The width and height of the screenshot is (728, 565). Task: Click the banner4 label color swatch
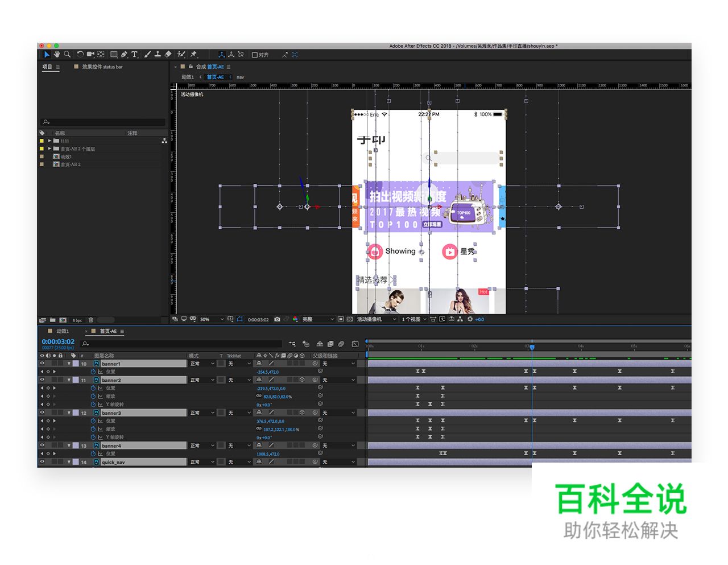click(76, 446)
